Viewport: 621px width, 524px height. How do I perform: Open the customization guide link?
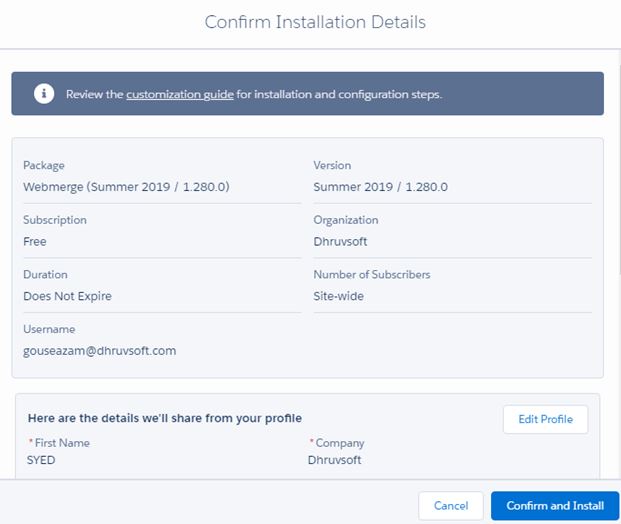click(180, 94)
